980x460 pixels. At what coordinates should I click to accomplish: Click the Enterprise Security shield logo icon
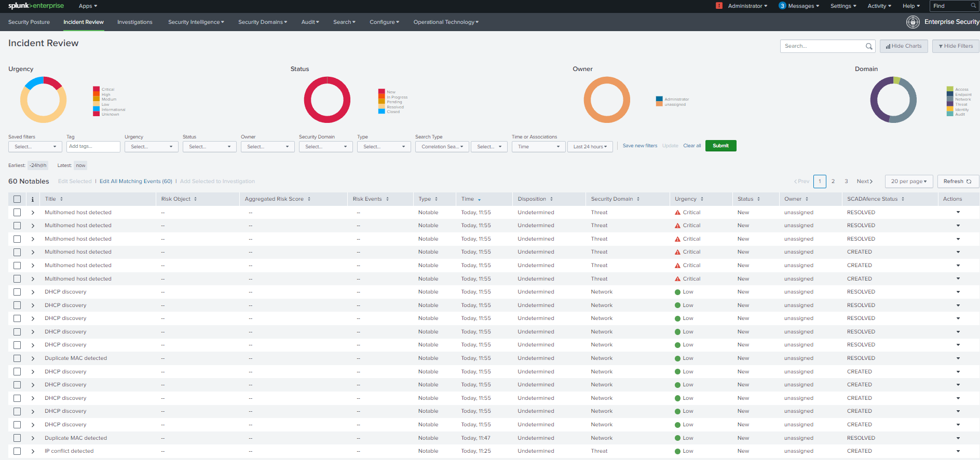pyautogui.click(x=913, y=22)
